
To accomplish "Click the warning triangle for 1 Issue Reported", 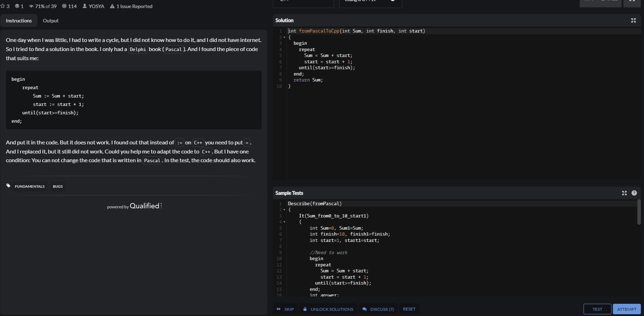I will (112, 6).
